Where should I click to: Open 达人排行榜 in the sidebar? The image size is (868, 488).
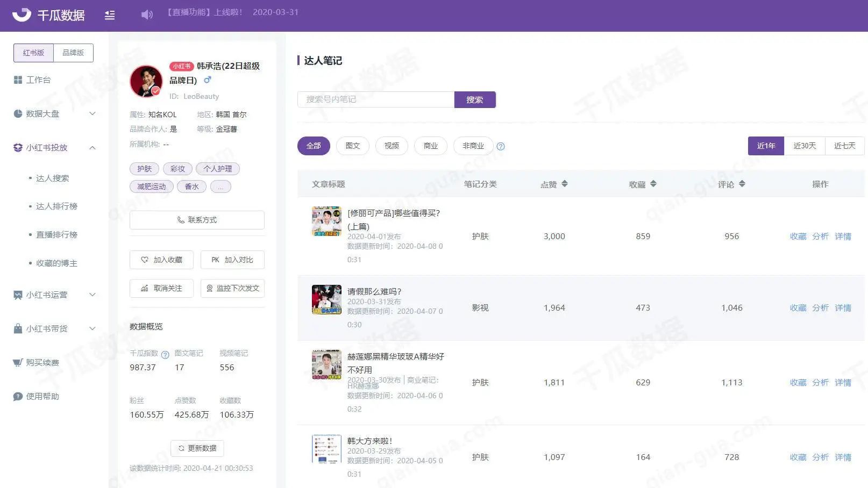pyautogui.click(x=56, y=206)
